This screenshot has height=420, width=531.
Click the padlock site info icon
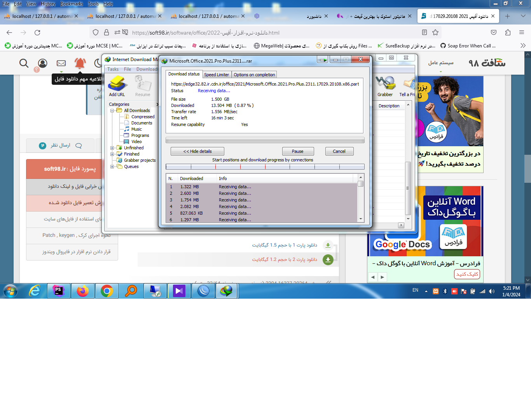coord(107,33)
